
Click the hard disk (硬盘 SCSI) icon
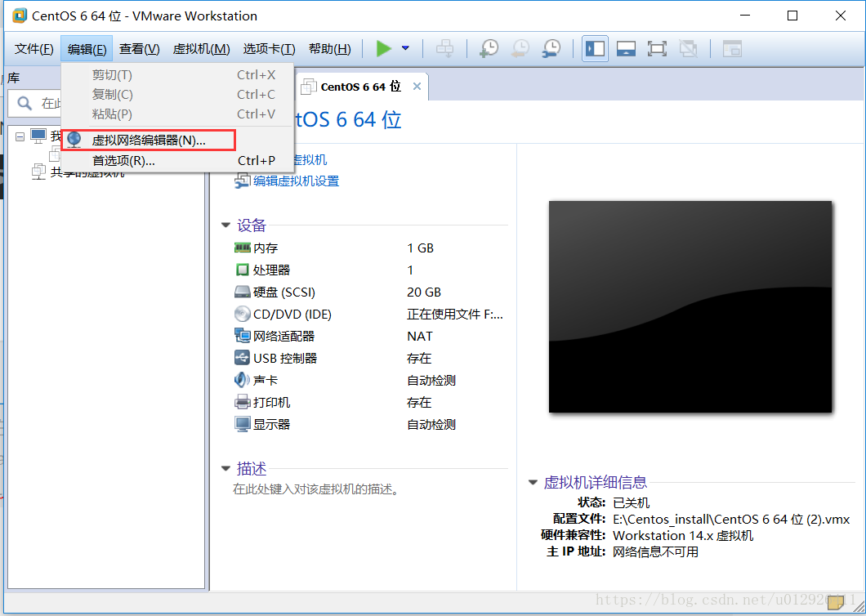243,292
